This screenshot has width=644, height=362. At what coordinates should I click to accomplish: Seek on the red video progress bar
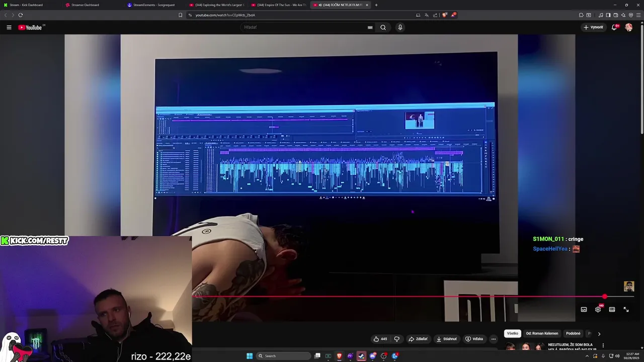397,297
